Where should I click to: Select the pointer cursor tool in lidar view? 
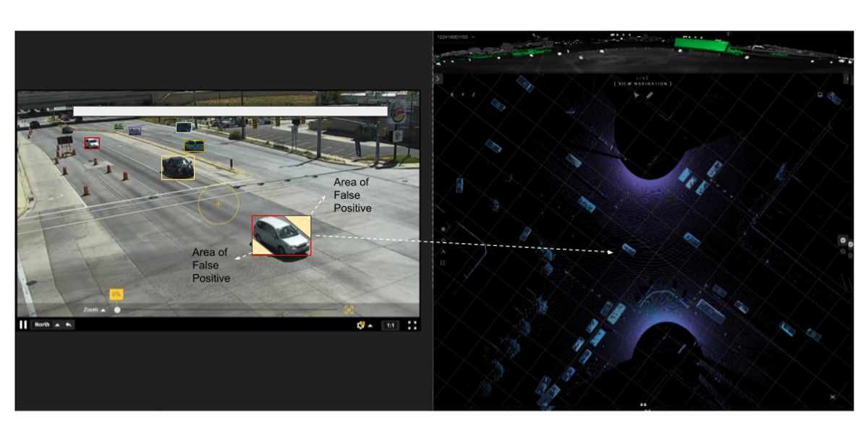point(636,95)
